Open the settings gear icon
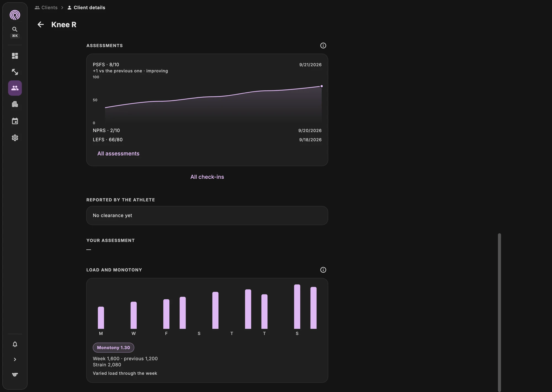Viewport: 552px width, 392px height. pyautogui.click(x=15, y=138)
